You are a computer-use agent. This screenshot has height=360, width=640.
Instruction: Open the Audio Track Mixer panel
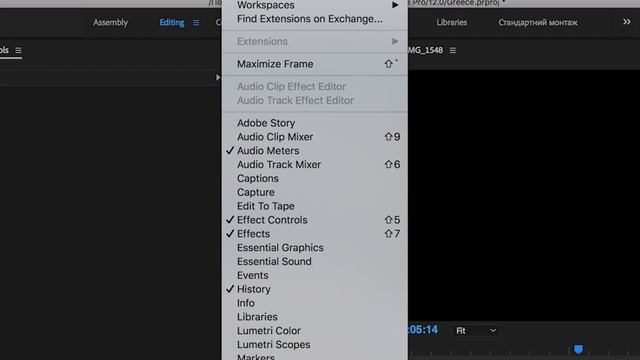[315, 164]
